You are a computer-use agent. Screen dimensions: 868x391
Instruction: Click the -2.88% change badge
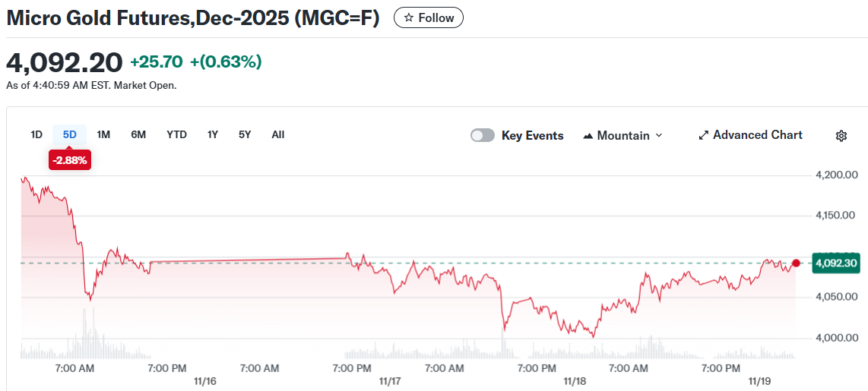[70, 160]
